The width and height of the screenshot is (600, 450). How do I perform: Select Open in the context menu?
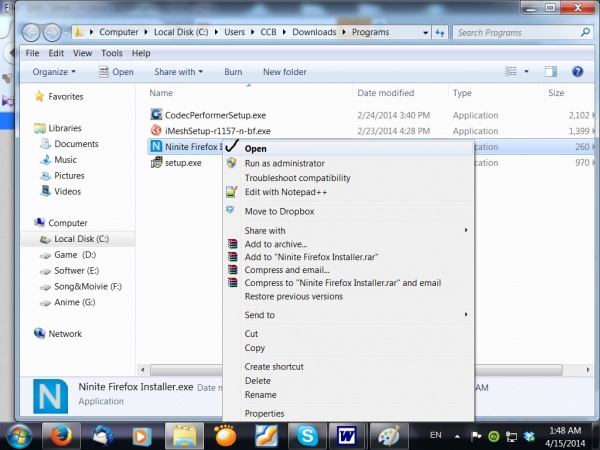tap(348, 148)
